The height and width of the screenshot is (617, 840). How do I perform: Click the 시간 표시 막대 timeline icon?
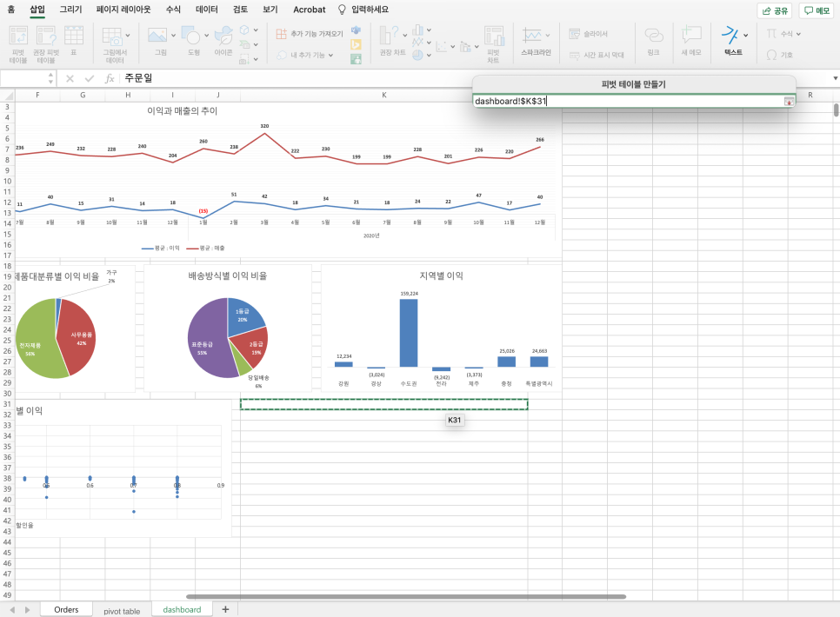click(x=574, y=55)
